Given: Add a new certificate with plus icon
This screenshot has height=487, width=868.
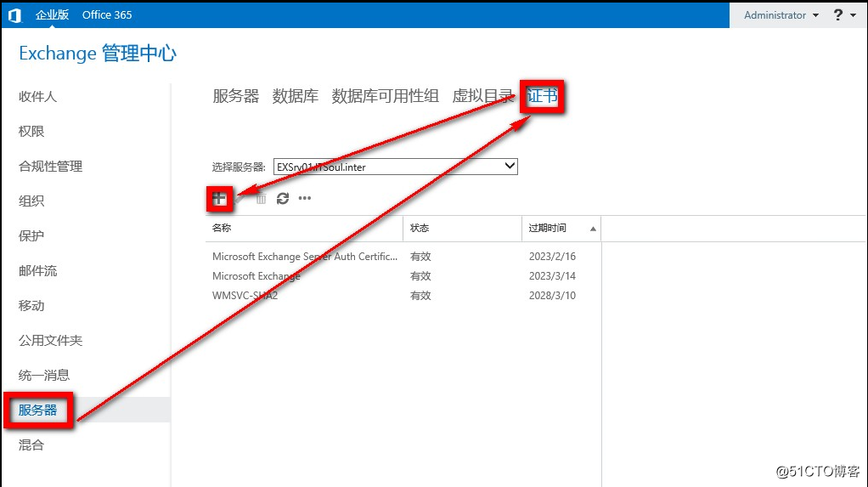Looking at the screenshot, I should pyautogui.click(x=219, y=198).
